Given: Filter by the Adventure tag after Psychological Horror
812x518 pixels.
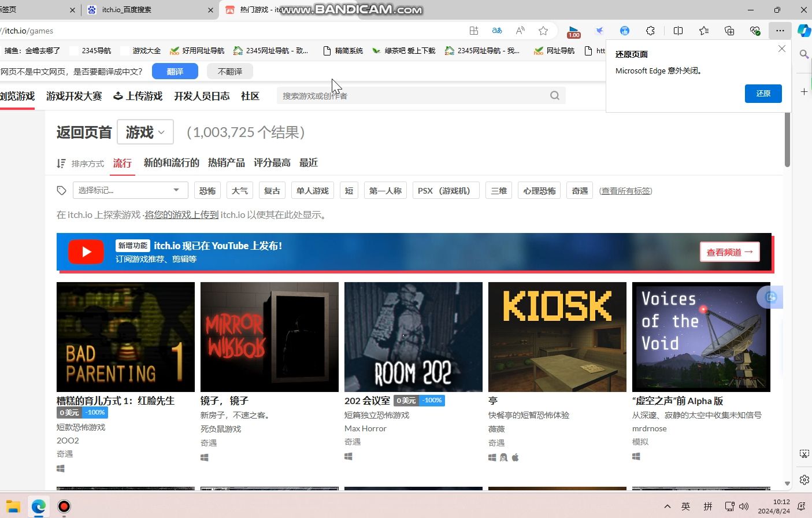Looking at the screenshot, I should 580,191.
